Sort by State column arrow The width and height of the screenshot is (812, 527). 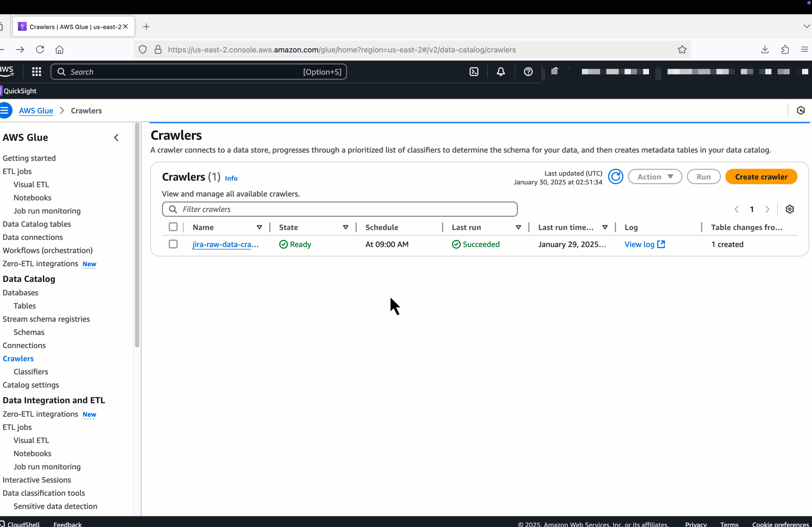point(345,227)
